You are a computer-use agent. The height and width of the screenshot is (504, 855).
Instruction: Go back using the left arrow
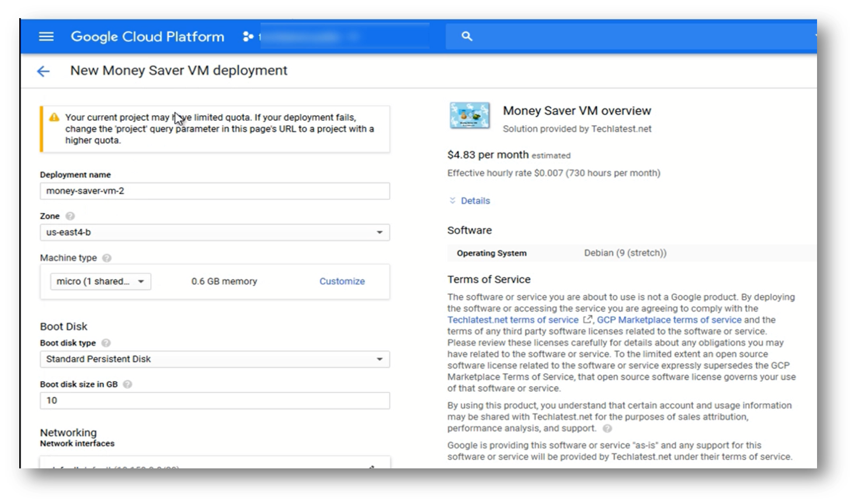[43, 71]
